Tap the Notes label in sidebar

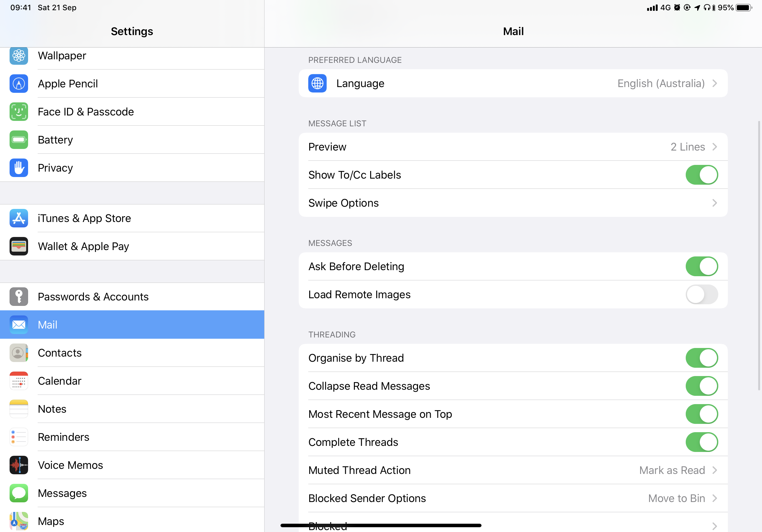(x=52, y=409)
